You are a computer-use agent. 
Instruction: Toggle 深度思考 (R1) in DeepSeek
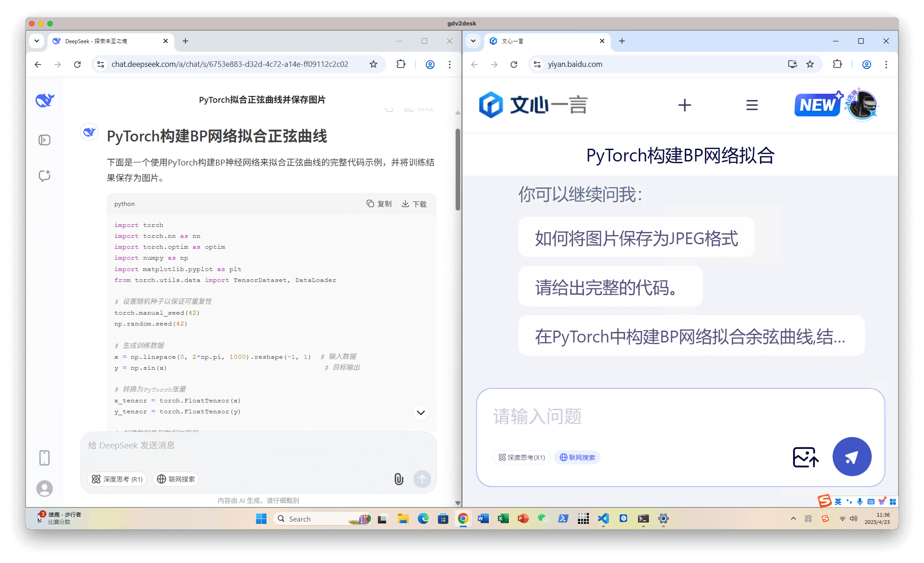coord(117,479)
